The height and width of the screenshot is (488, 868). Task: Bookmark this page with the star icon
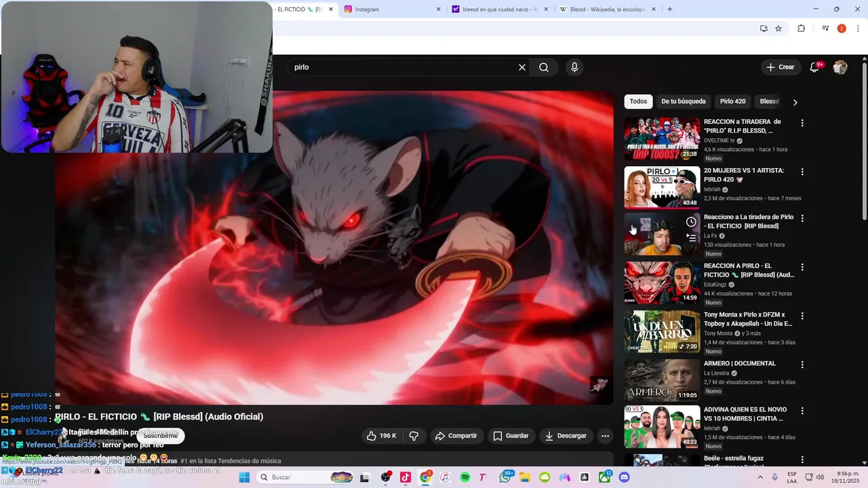click(x=778, y=28)
